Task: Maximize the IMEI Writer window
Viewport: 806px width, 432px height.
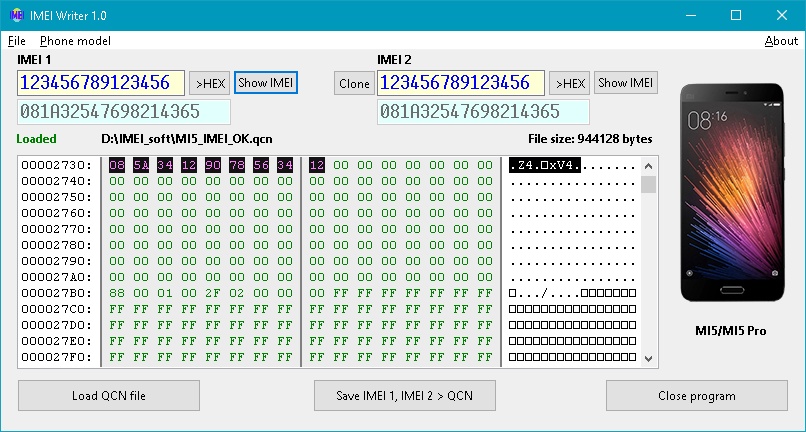Action: click(735, 15)
